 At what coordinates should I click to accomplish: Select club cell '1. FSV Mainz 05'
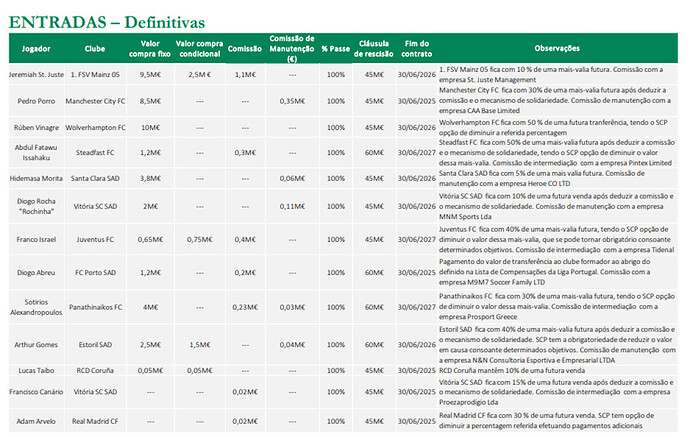point(95,74)
